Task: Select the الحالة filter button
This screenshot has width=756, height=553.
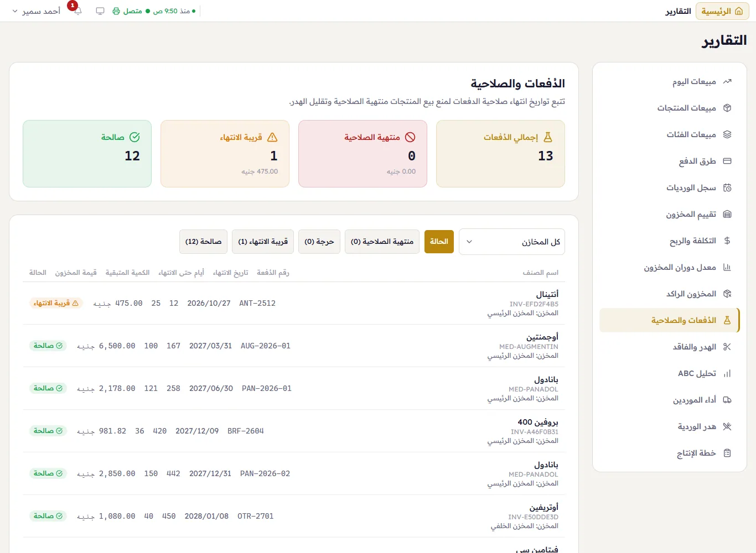Action: [x=439, y=242]
